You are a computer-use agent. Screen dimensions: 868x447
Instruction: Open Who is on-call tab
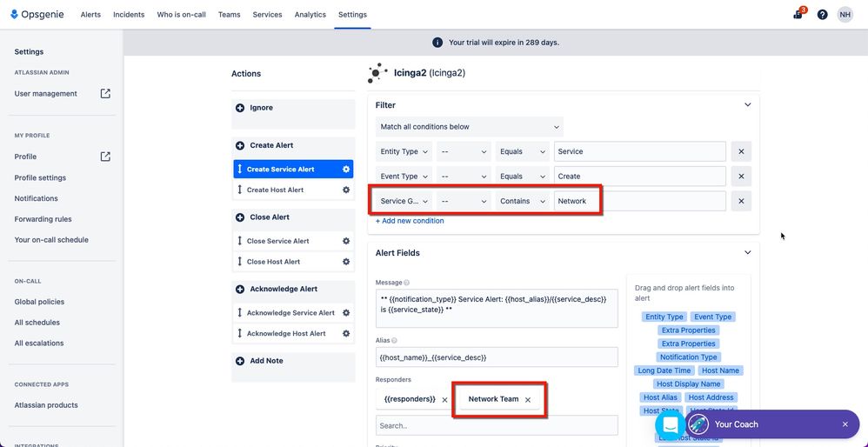click(182, 15)
